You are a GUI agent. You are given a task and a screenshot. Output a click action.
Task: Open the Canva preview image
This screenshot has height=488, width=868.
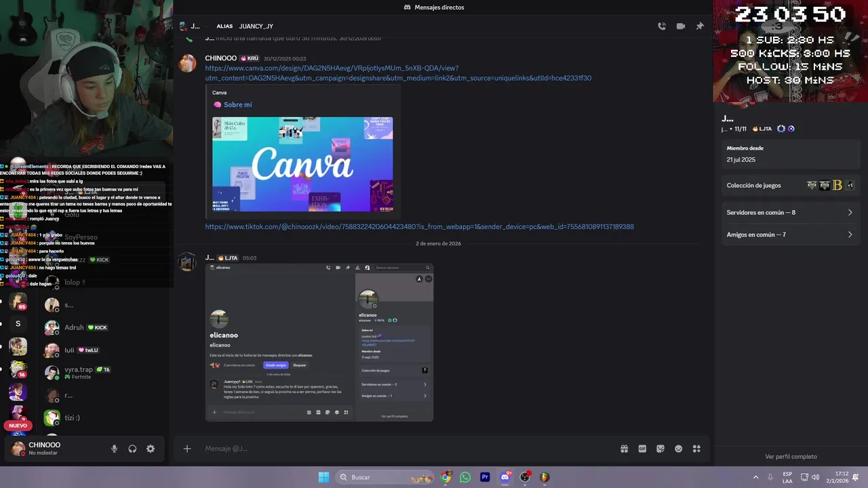302,164
